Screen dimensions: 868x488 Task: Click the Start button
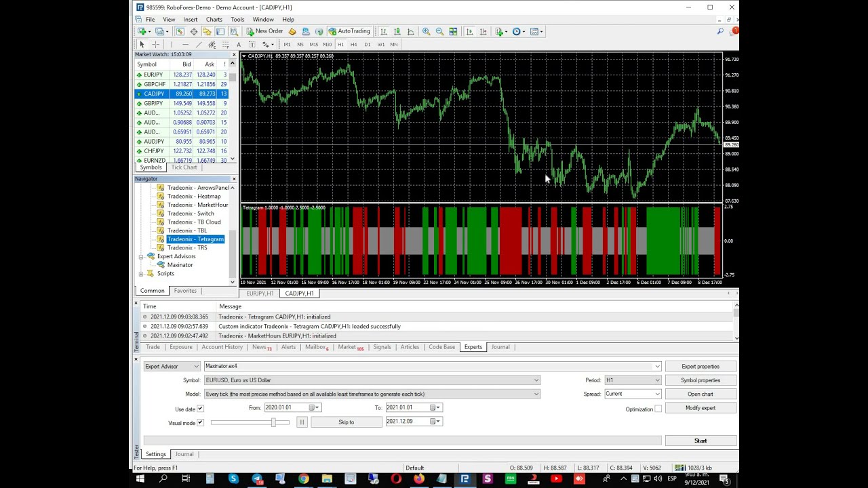[x=701, y=441]
